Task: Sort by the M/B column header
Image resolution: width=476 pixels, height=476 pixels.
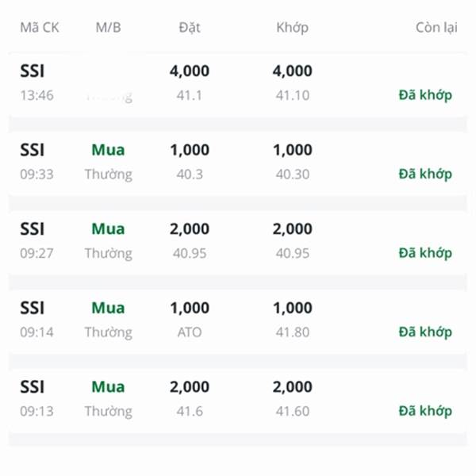Action: tap(109, 28)
